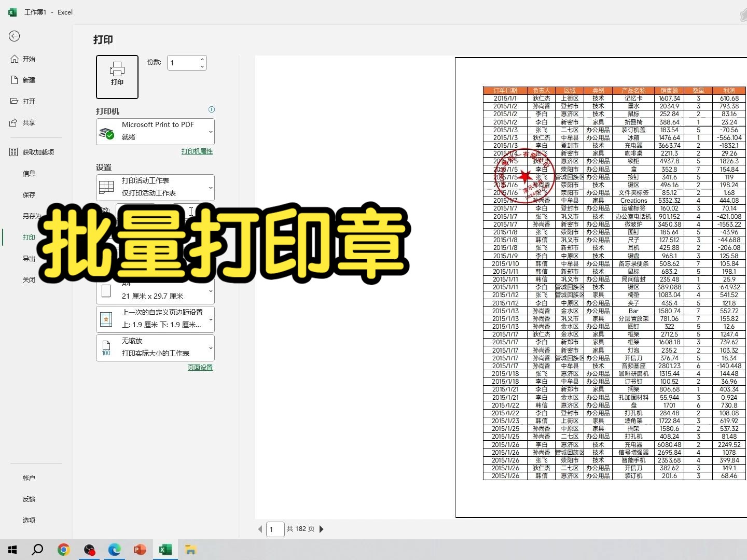The width and height of the screenshot is (747, 560).
Task: Expand the 自定义页边距 margins dropdown
Action: (155, 319)
